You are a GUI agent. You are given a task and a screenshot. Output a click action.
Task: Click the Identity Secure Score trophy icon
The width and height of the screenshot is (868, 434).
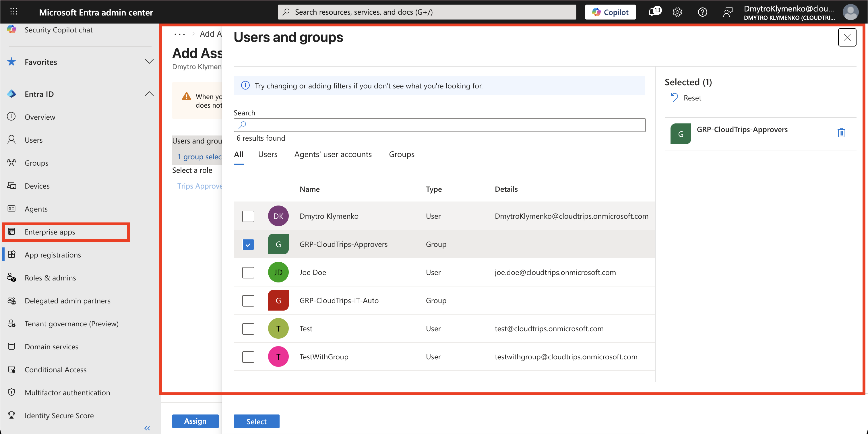(11, 415)
